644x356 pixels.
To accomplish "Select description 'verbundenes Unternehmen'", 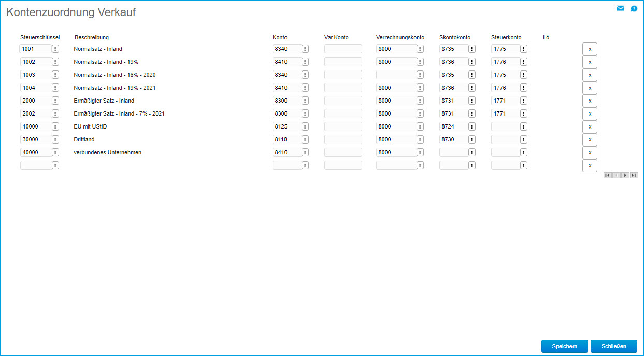I will click(107, 152).
